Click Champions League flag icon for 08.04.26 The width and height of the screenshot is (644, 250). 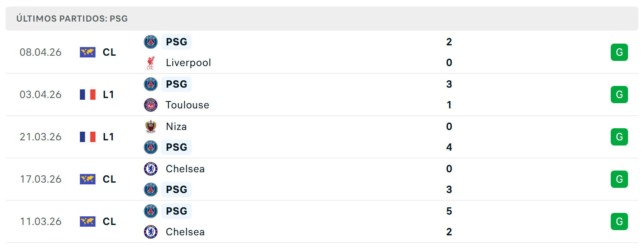click(x=88, y=52)
